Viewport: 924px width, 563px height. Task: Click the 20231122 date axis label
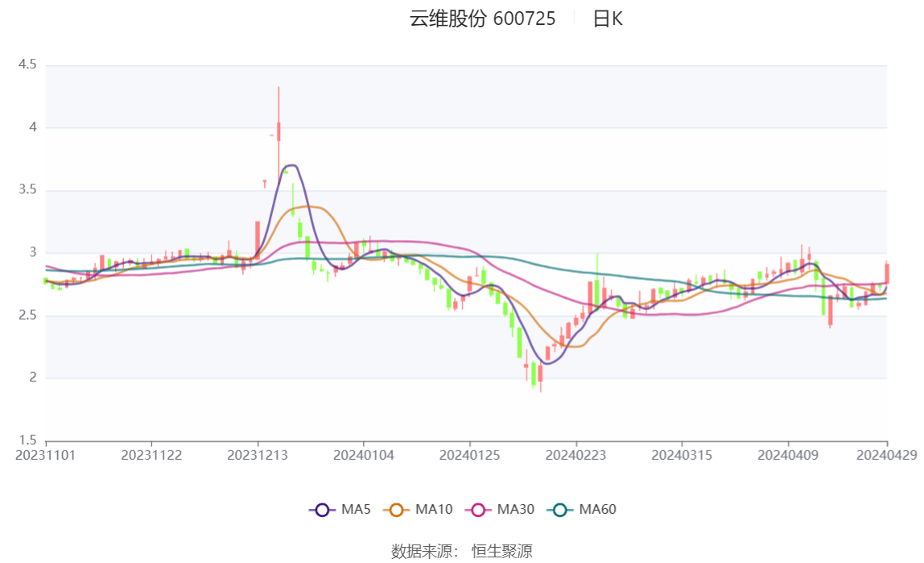(151, 455)
